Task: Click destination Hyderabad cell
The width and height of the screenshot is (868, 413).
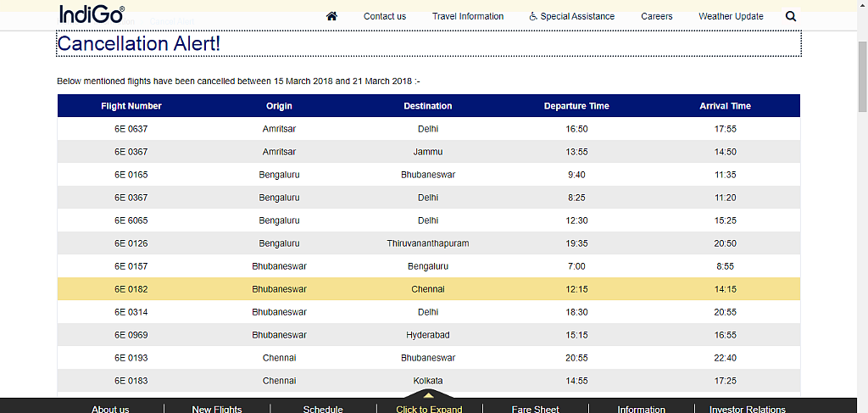Action: coord(428,335)
